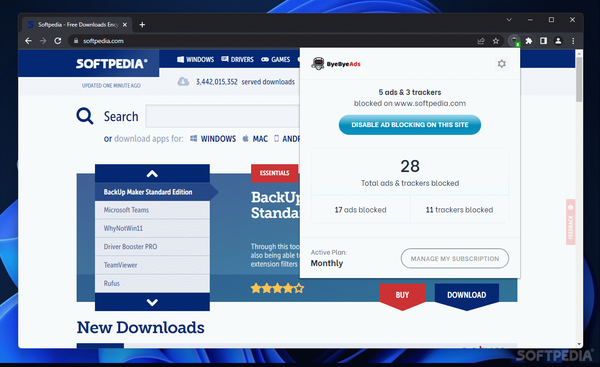Click '3,442,015,352 served downloads' text
The height and width of the screenshot is (367, 600).
pos(245,82)
